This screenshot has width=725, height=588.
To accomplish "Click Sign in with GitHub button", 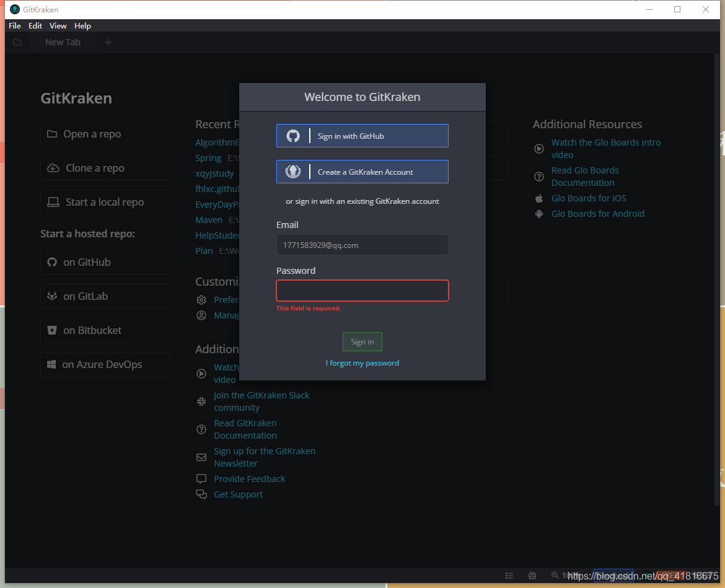I will coord(362,136).
